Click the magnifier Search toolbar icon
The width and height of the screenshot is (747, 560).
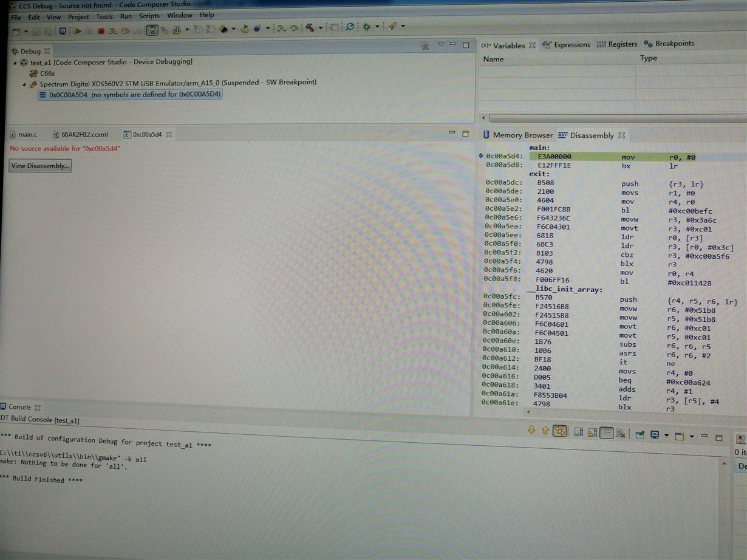[x=349, y=27]
